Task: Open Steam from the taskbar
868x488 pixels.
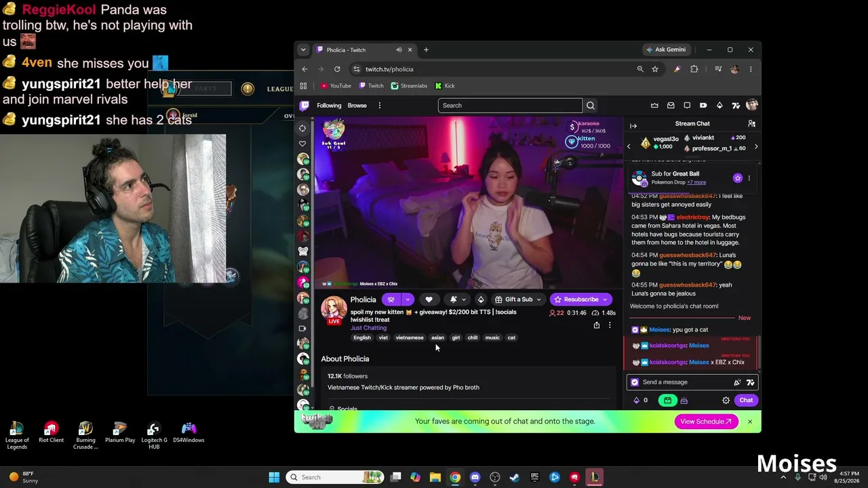Action: 515,477
